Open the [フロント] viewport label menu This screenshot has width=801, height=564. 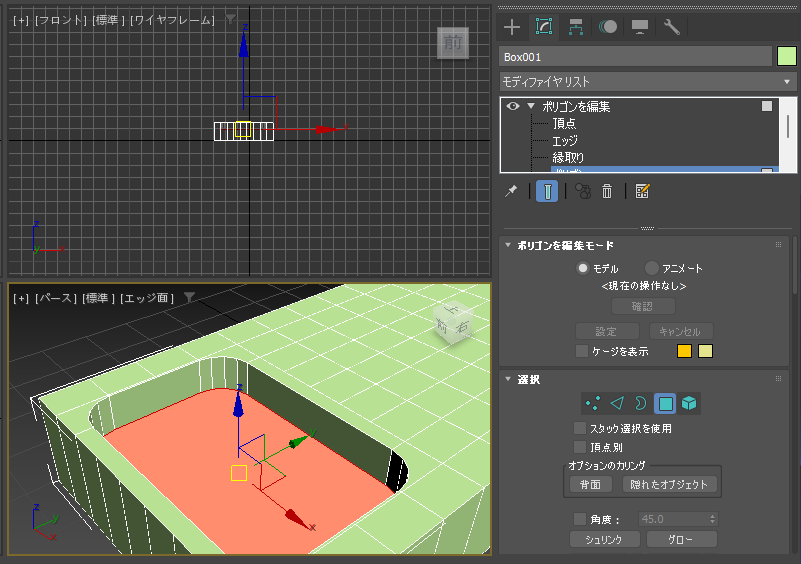click(x=61, y=20)
